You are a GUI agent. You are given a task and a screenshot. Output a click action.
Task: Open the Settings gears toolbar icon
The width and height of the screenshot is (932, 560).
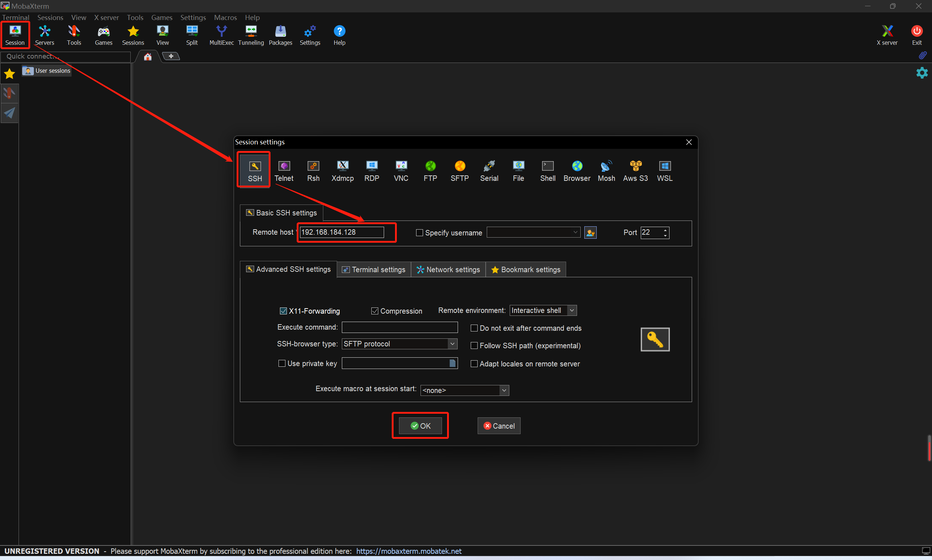(310, 35)
